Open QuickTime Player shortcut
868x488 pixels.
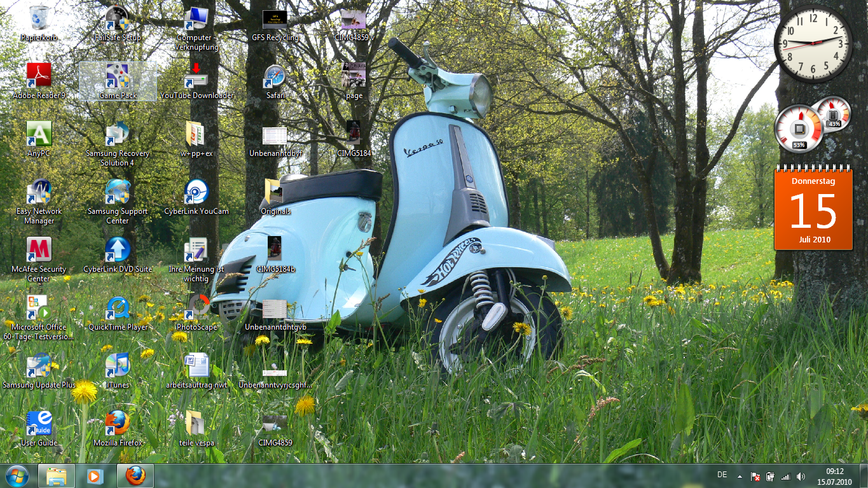pyautogui.click(x=118, y=309)
